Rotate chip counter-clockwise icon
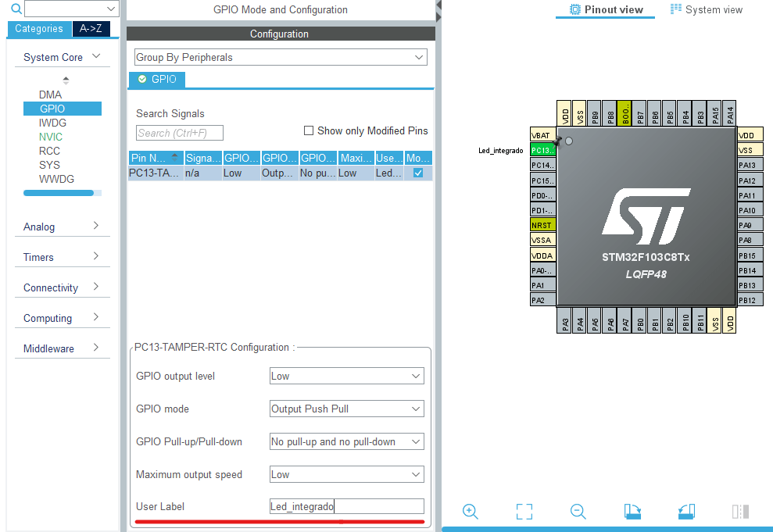 (686, 512)
